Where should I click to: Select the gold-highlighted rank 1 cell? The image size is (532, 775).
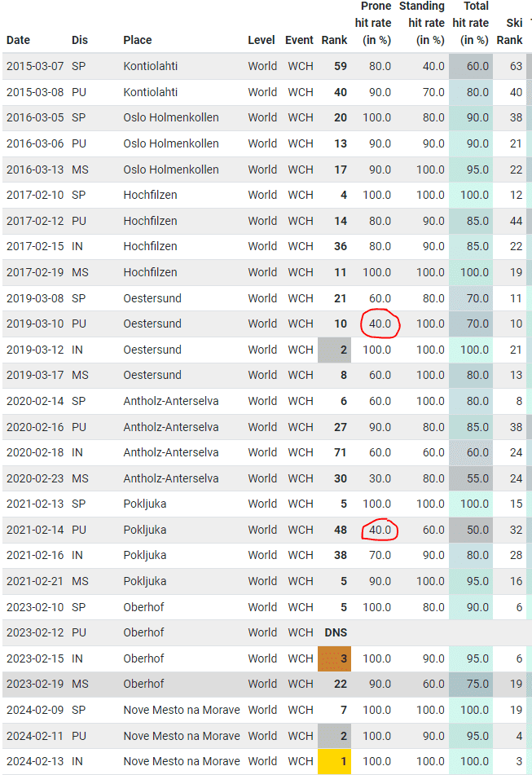click(x=332, y=761)
